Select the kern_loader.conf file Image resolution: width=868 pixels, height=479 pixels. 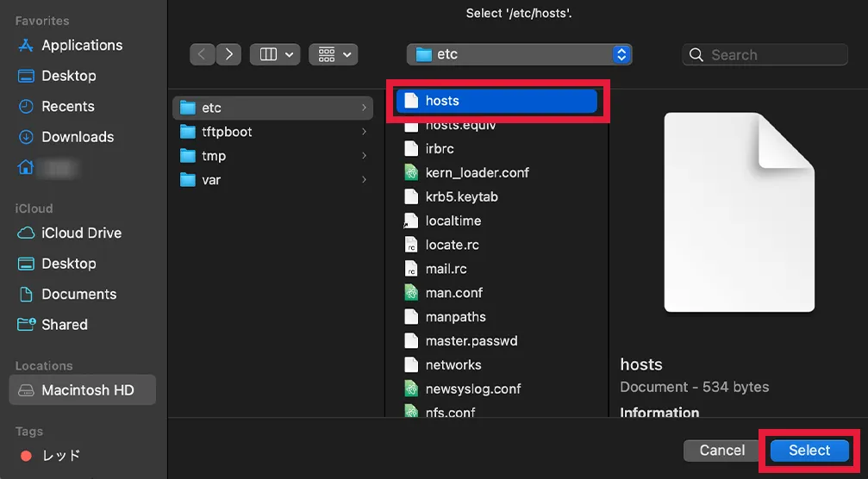point(496,172)
